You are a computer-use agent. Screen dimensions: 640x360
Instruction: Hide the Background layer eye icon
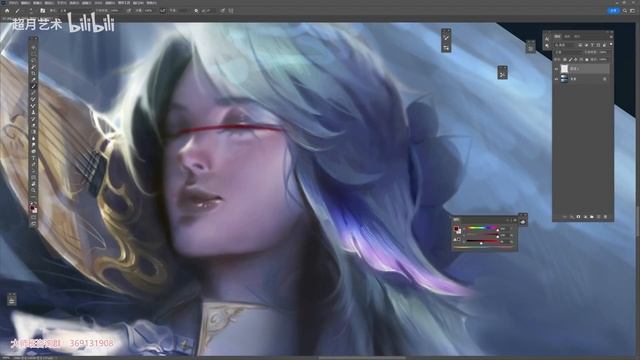[556, 79]
